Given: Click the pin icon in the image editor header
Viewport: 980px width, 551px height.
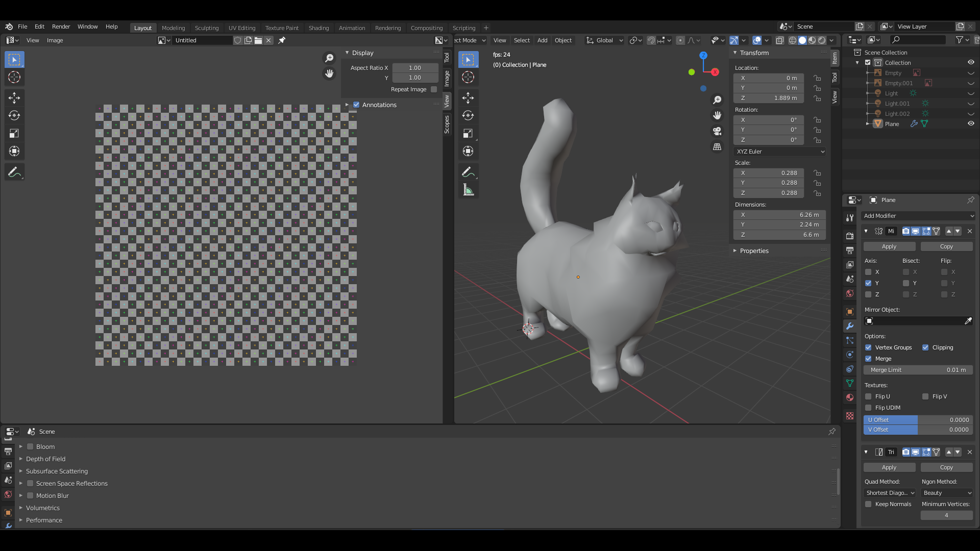Looking at the screenshot, I should pos(282,40).
